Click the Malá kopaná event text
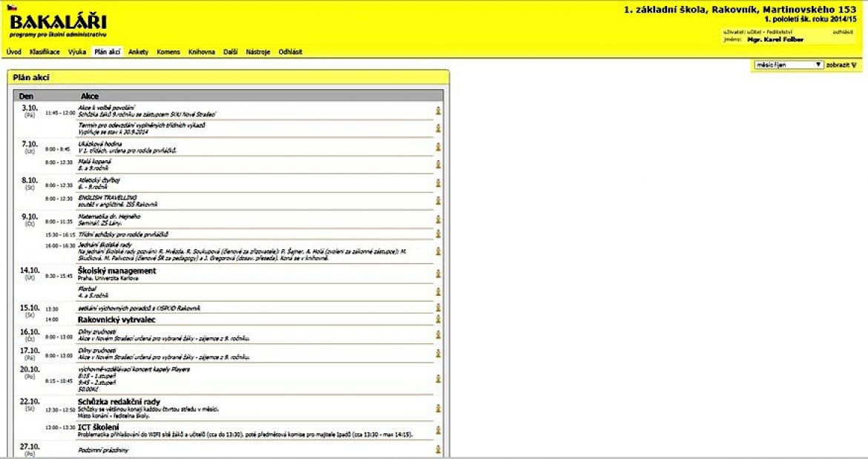 pyautogui.click(x=95, y=162)
